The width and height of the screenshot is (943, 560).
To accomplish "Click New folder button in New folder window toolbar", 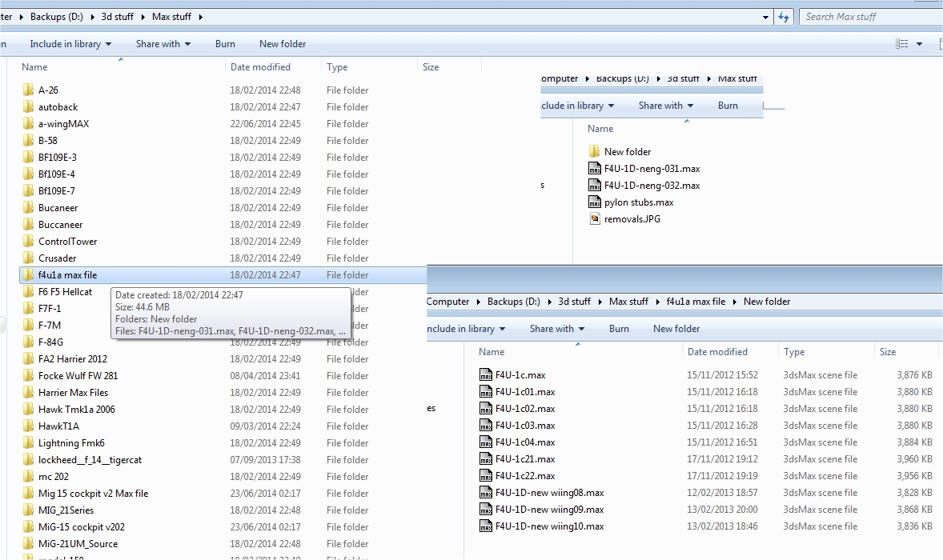I will 676,329.
